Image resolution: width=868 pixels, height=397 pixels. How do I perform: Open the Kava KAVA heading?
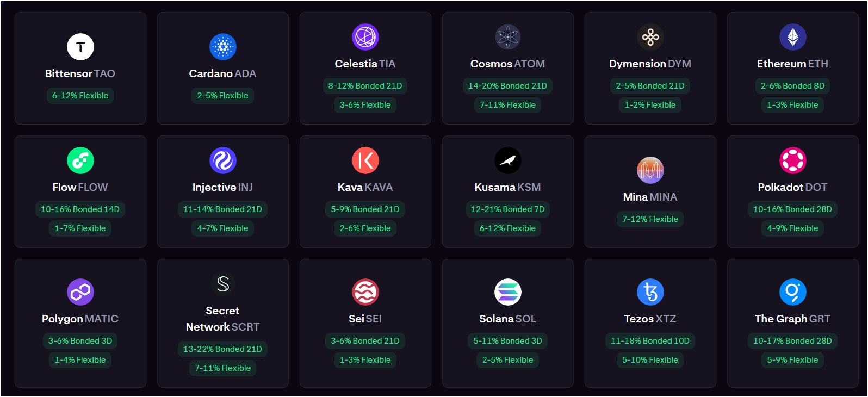pos(365,187)
